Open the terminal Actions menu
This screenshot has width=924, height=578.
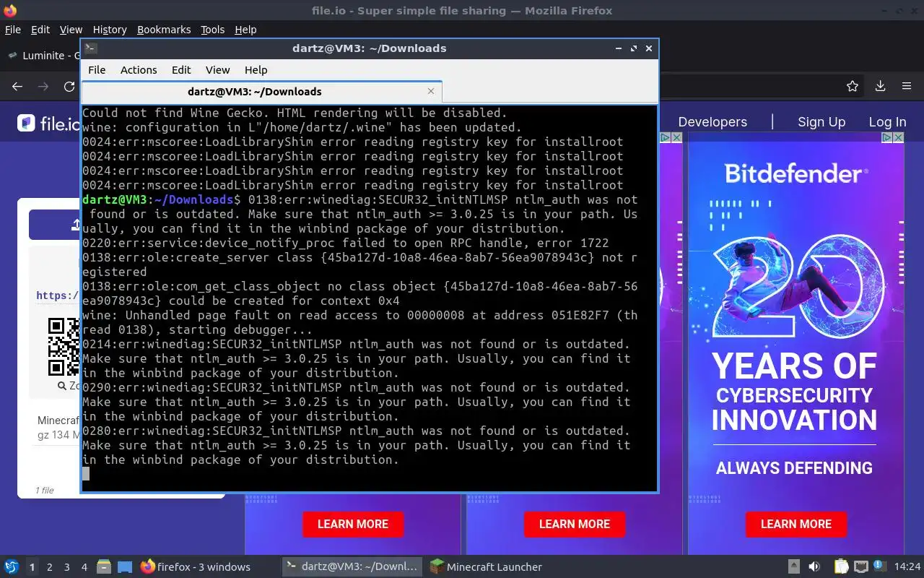coord(139,70)
